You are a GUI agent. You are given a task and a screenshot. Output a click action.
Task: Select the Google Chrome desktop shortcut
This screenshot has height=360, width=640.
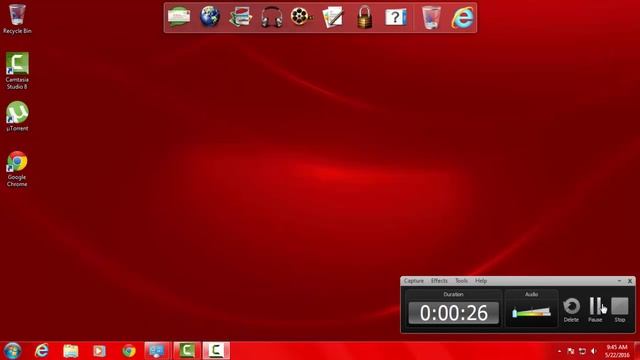(x=17, y=169)
